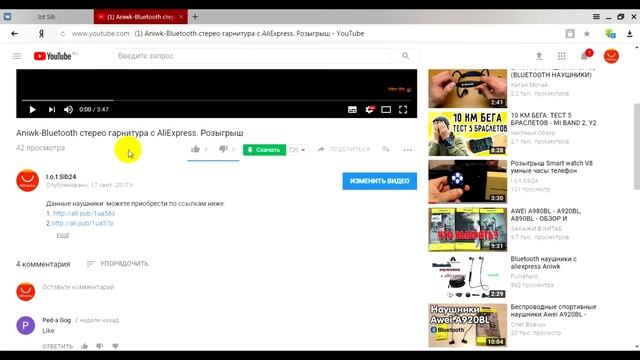Click the search magnifier button

405,56
